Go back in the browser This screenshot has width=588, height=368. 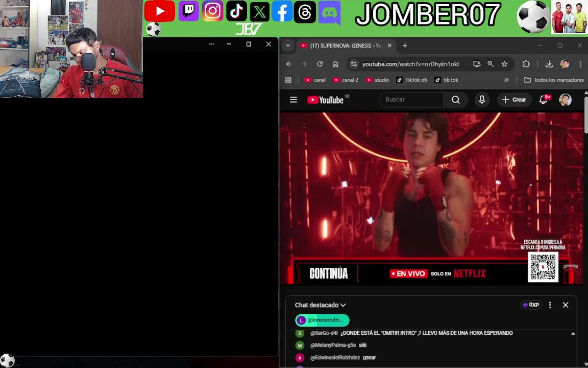(x=289, y=64)
